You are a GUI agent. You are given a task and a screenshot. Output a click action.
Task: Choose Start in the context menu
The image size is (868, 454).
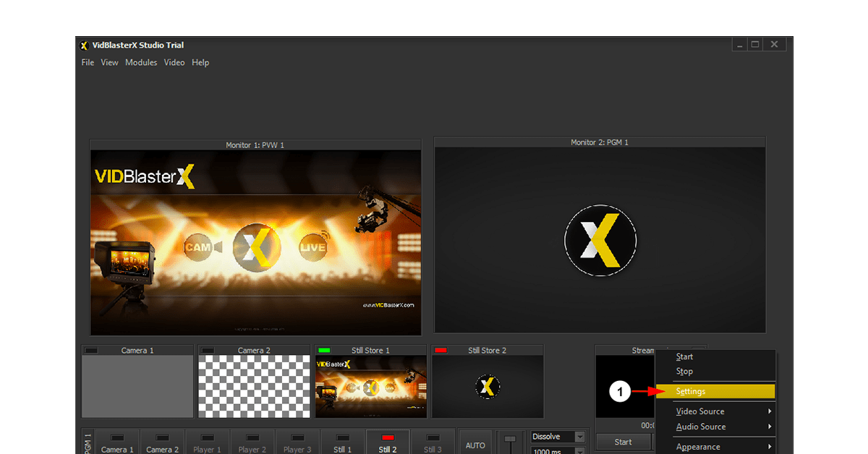[x=715, y=356]
